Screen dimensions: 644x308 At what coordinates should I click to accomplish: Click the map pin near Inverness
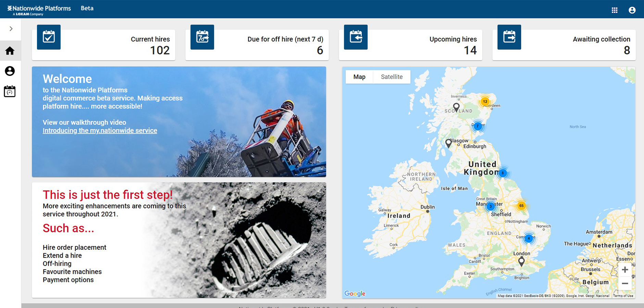point(456,107)
